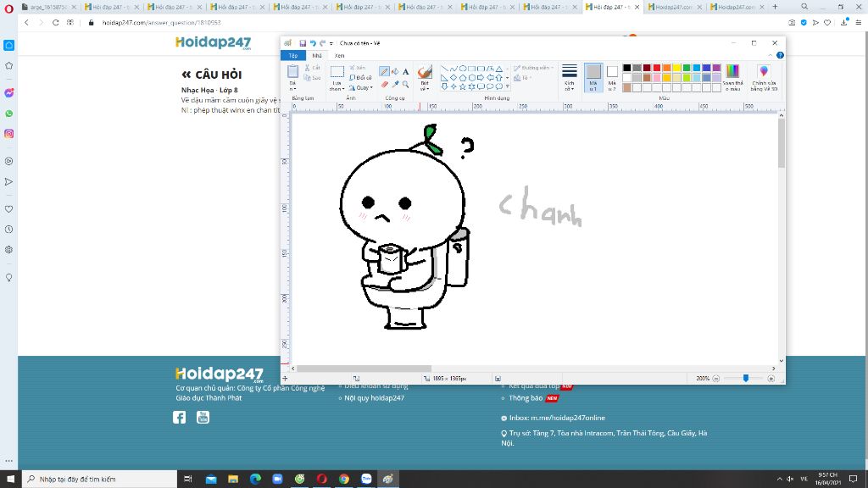This screenshot has height=488, width=868.
Task: Choose the Text tool in Paint
Action: (406, 72)
